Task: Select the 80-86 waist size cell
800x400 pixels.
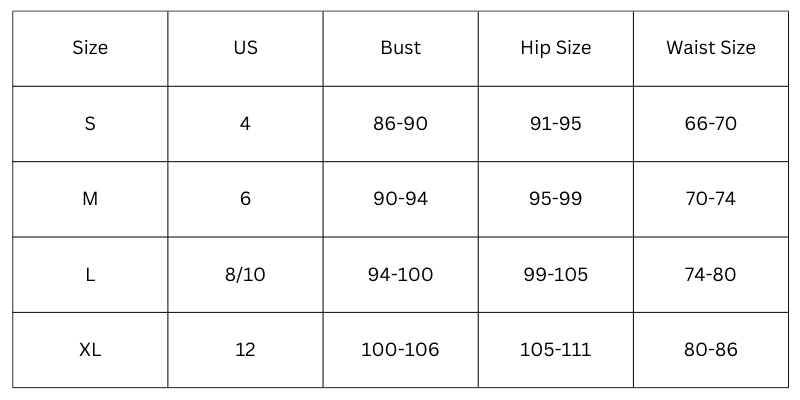Action: coord(710,350)
